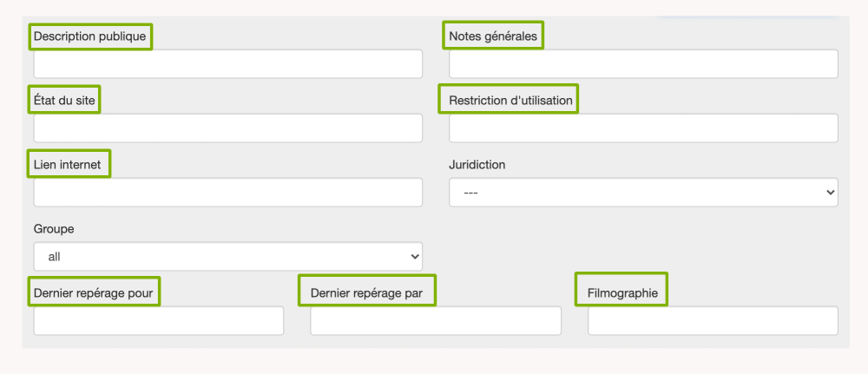Focus the Dernier repérage par text field
The image size is (868, 374).
pyautogui.click(x=435, y=321)
